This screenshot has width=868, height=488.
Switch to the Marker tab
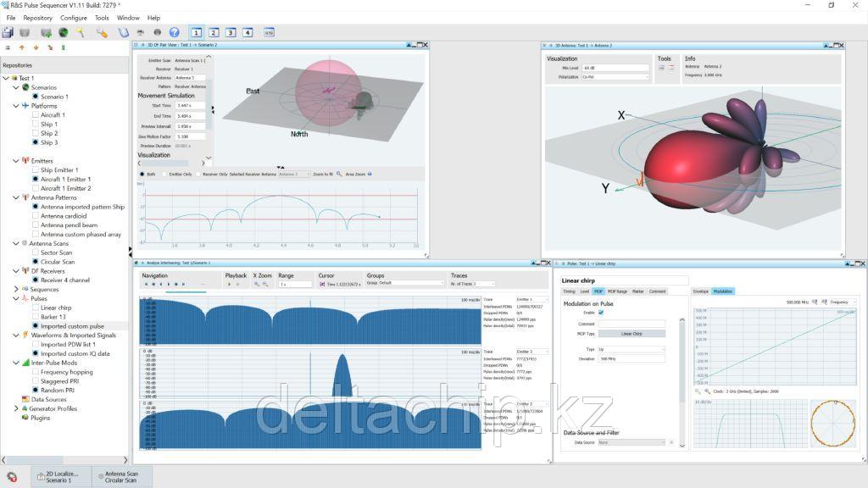(637, 291)
